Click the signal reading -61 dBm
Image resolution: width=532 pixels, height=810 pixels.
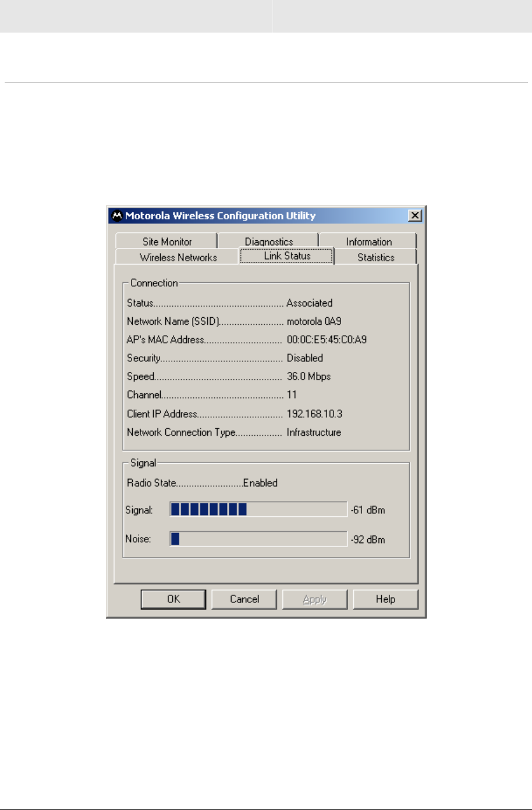368,510
